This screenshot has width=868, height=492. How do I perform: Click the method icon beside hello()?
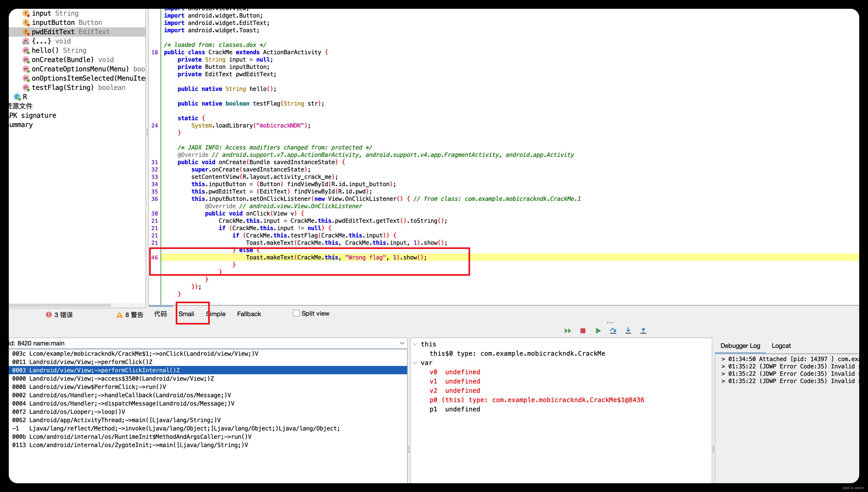coord(26,51)
